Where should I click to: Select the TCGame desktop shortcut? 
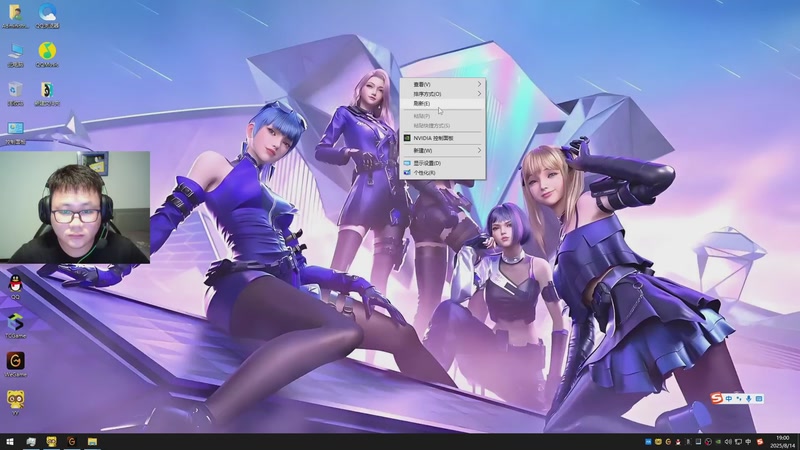pos(15,326)
